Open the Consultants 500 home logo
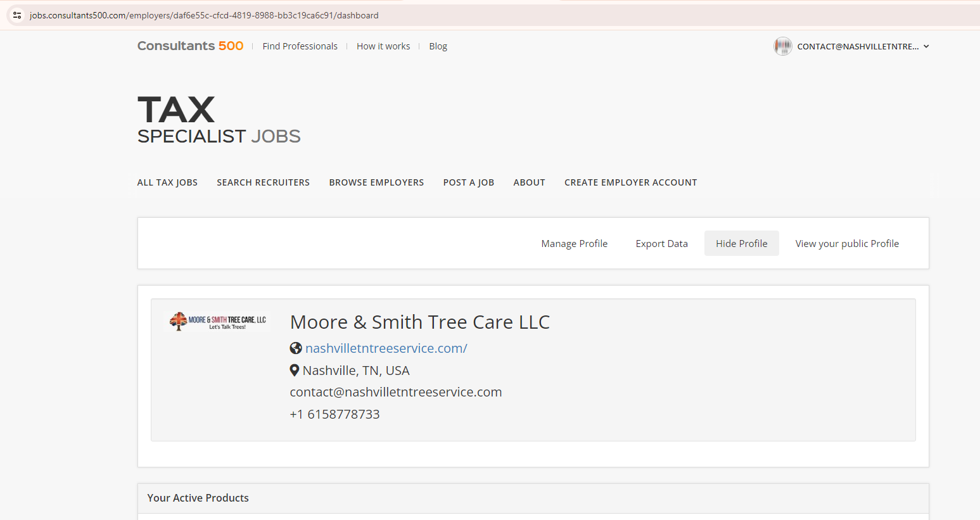980x520 pixels. click(x=190, y=46)
